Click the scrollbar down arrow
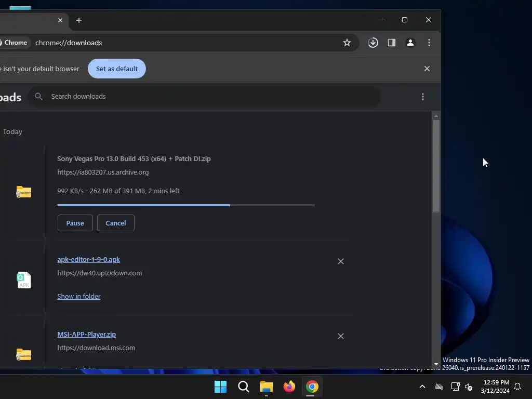This screenshot has width=532, height=399. coord(436,364)
